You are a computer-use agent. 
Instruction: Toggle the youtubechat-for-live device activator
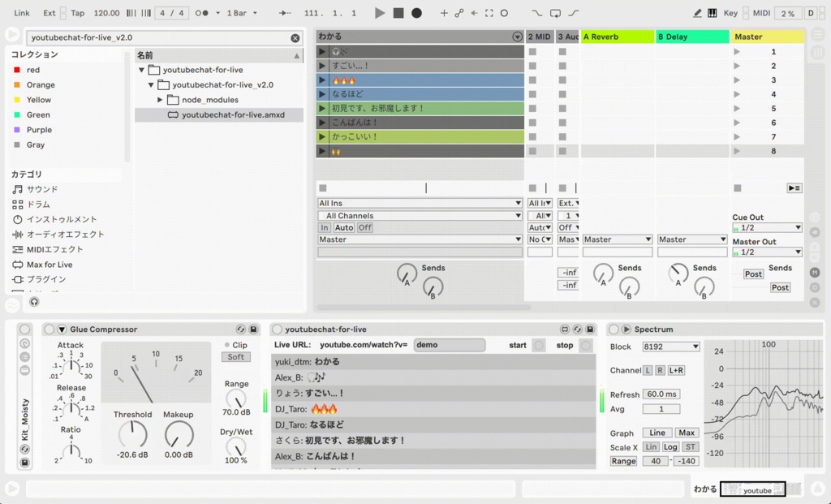click(277, 330)
